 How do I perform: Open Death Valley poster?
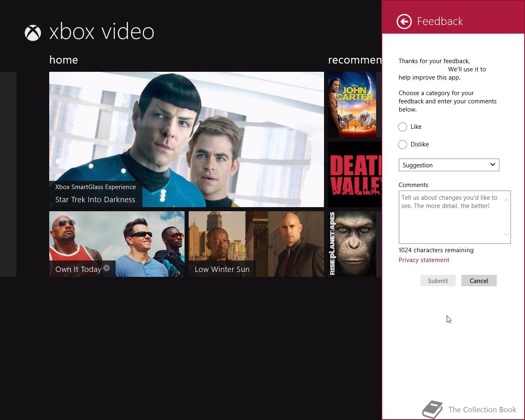coord(355,174)
